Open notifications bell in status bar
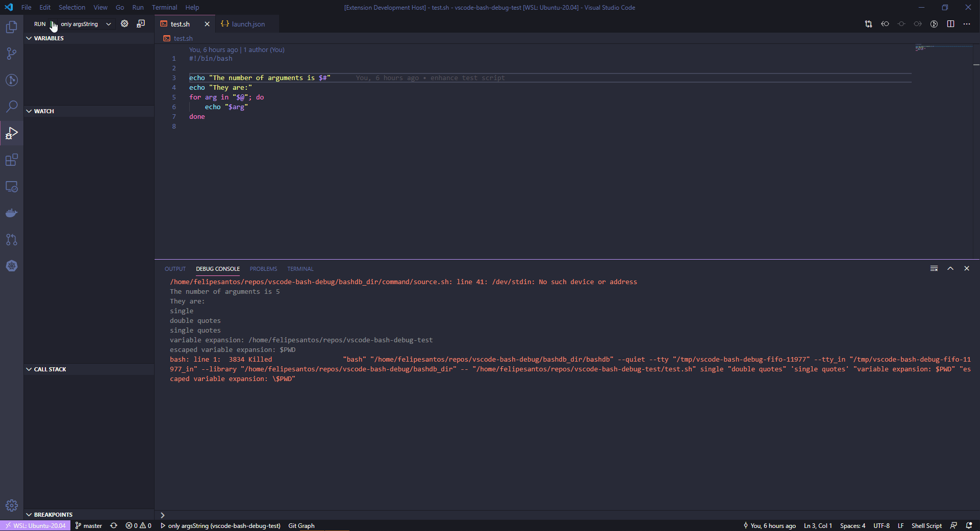The width and height of the screenshot is (980, 531). pos(969,525)
